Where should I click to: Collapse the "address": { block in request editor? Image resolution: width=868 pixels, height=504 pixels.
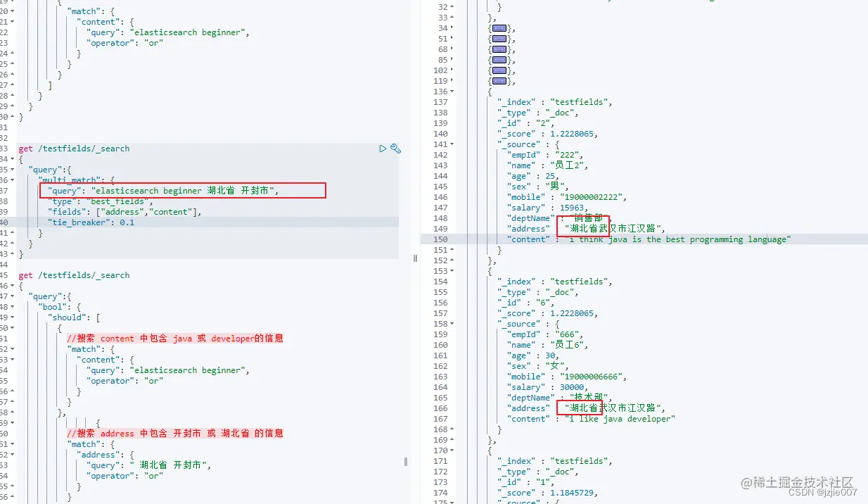13,455
